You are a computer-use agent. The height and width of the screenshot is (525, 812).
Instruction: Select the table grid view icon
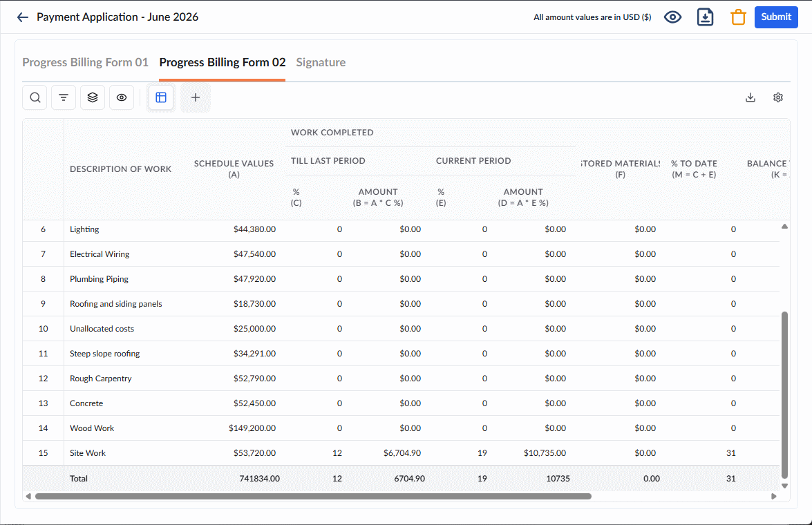pos(161,97)
